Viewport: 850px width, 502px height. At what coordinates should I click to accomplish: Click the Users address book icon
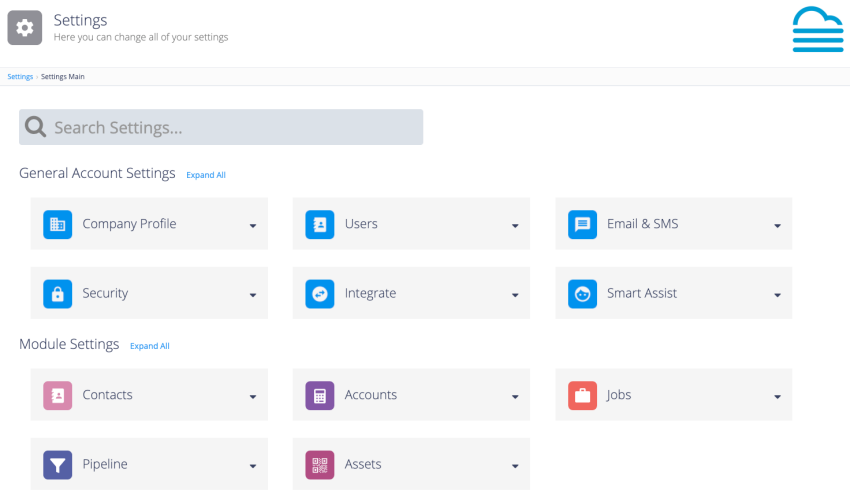(320, 224)
